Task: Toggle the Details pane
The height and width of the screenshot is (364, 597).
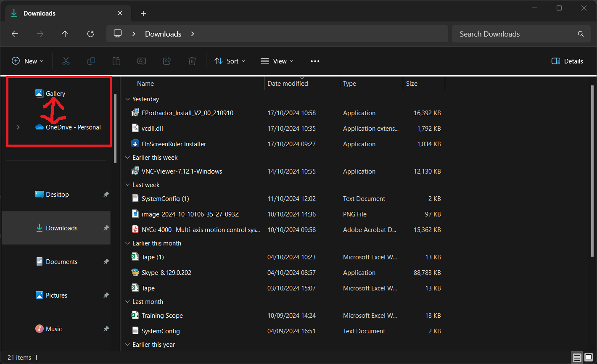Action: click(567, 61)
